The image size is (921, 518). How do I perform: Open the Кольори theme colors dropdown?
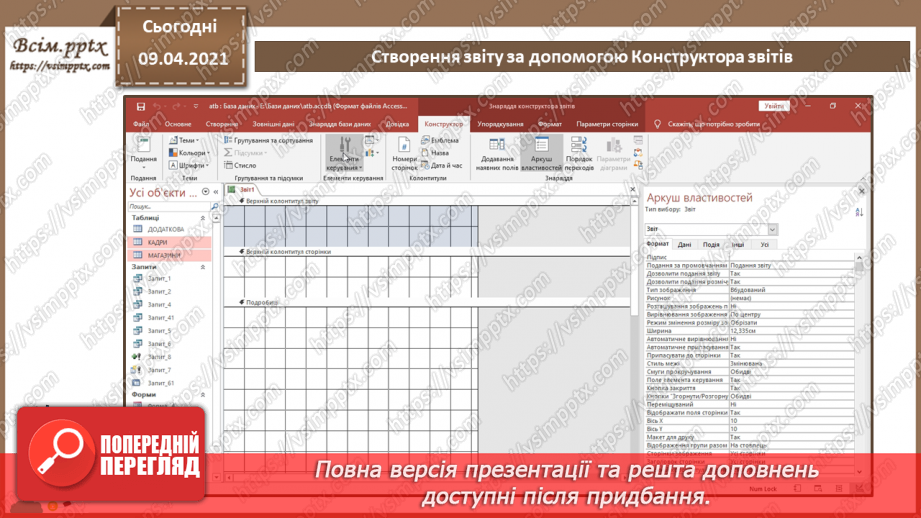(189, 153)
